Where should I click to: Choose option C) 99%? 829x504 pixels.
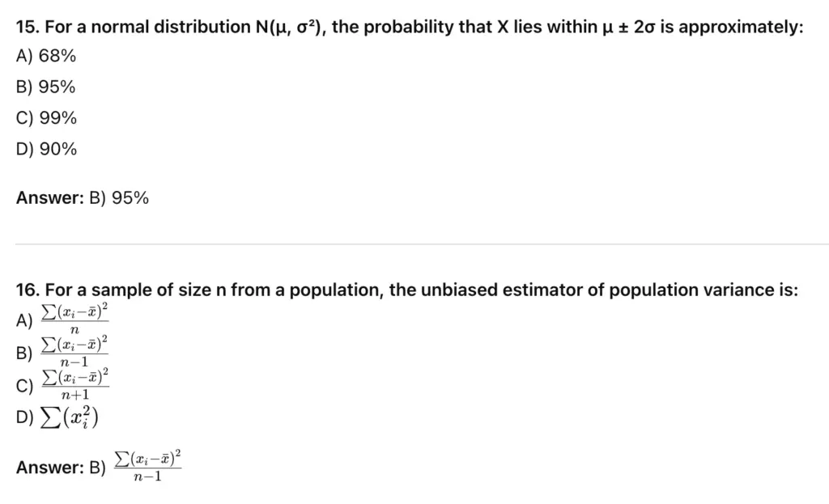pyautogui.click(x=46, y=118)
